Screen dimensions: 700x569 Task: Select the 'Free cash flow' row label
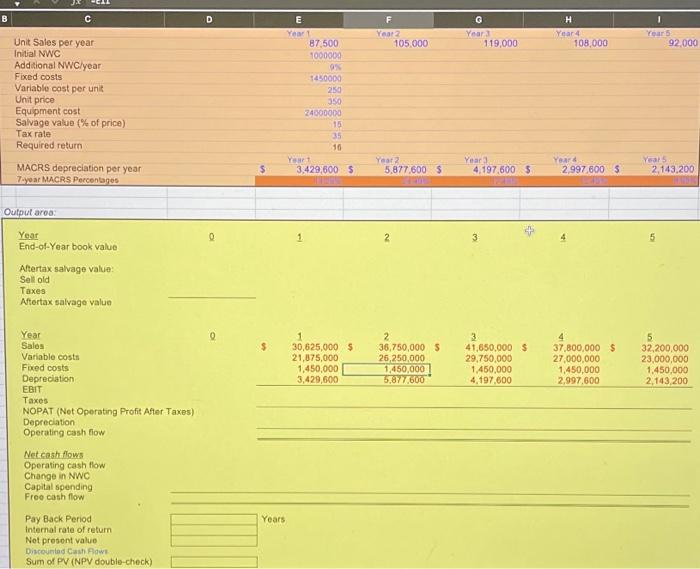click(54, 497)
